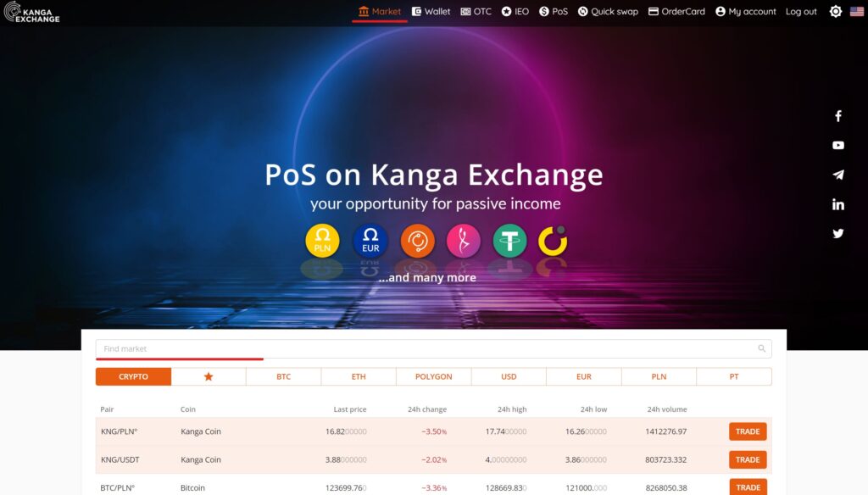Click the -3.50% change value
868x495 pixels.
pos(434,431)
